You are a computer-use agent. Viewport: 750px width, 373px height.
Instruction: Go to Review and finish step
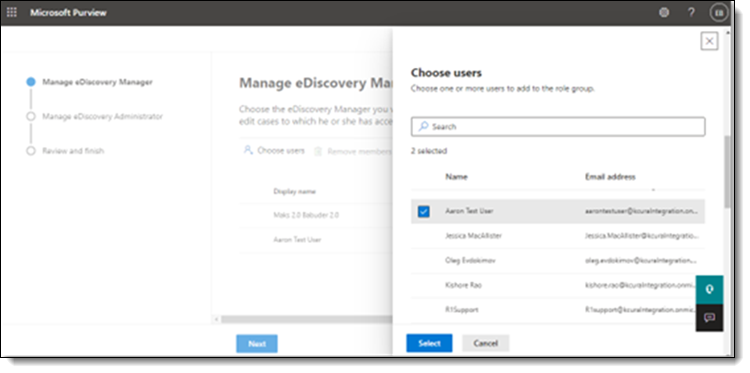click(73, 151)
